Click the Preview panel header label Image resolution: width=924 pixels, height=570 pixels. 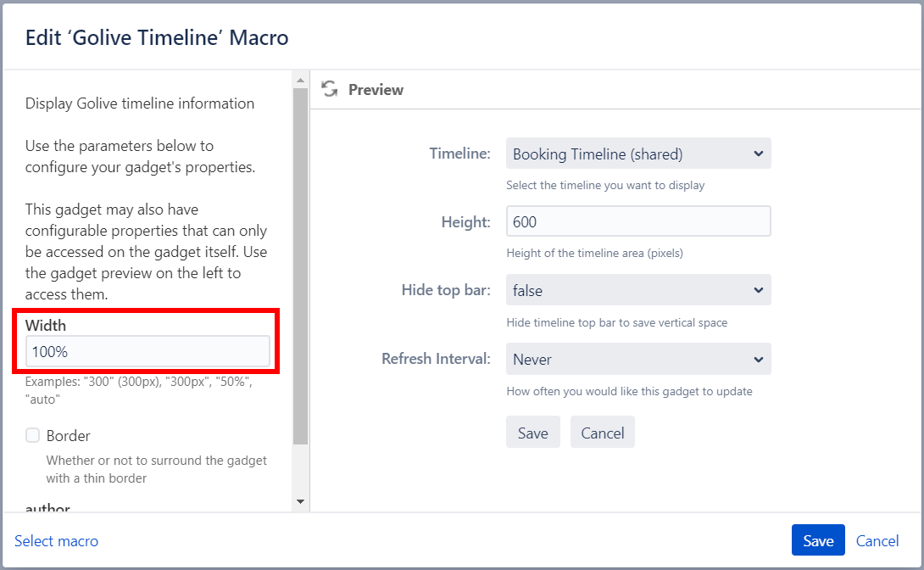tap(376, 90)
